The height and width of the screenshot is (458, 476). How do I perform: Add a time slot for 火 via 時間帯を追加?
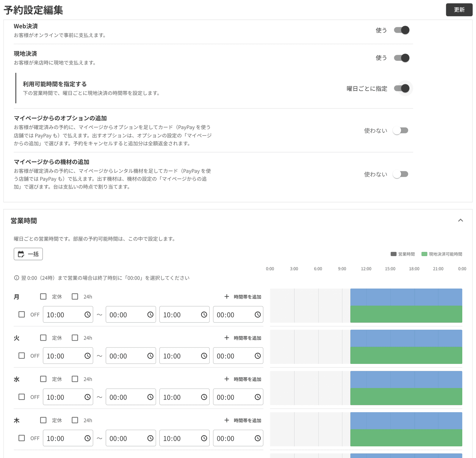pos(243,338)
